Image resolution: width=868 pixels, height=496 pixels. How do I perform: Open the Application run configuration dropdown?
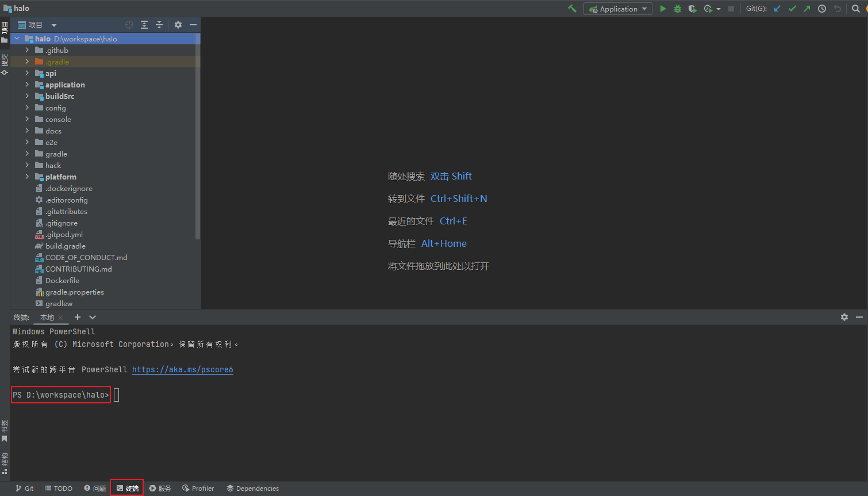coord(618,9)
